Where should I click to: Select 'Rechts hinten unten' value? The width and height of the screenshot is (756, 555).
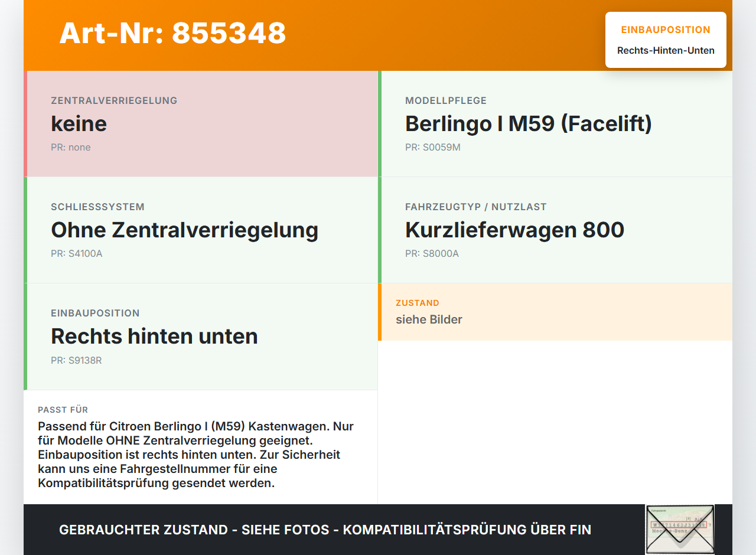(x=155, y=336)
